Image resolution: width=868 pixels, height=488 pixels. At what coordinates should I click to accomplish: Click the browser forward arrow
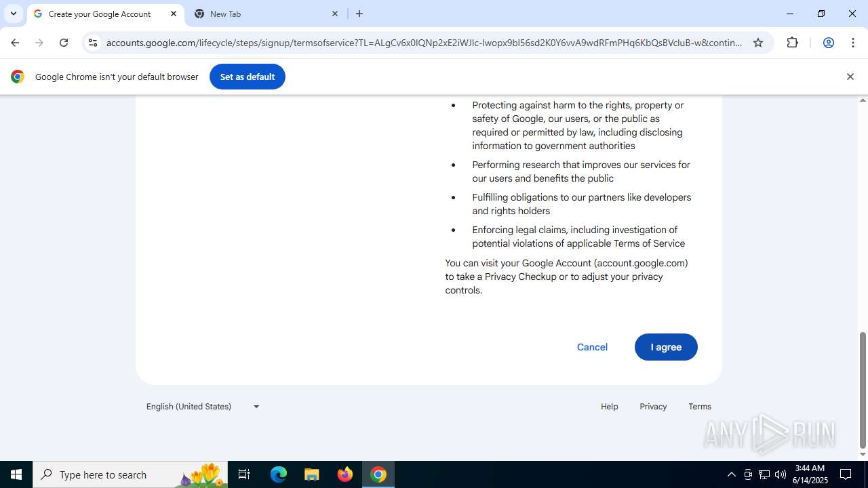pos(39,43)
